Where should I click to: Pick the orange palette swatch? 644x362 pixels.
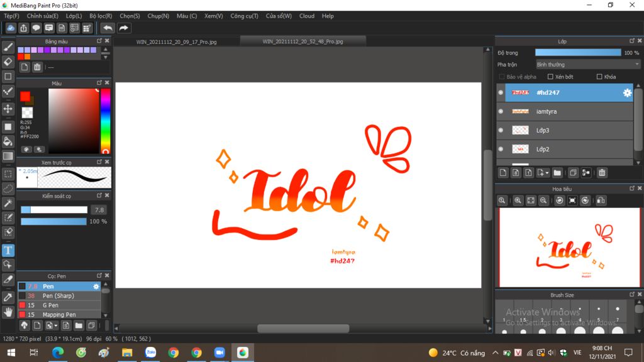click(28, 57)
